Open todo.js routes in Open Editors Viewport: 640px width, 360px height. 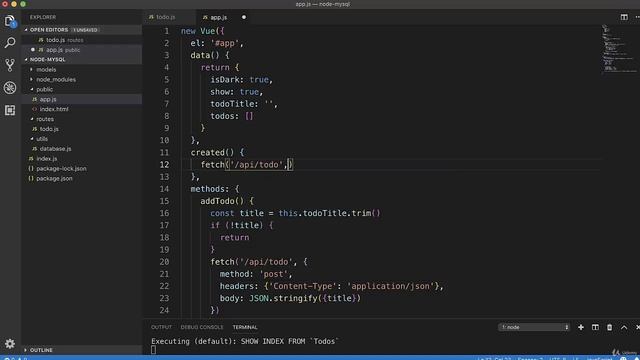click(82, 40)
